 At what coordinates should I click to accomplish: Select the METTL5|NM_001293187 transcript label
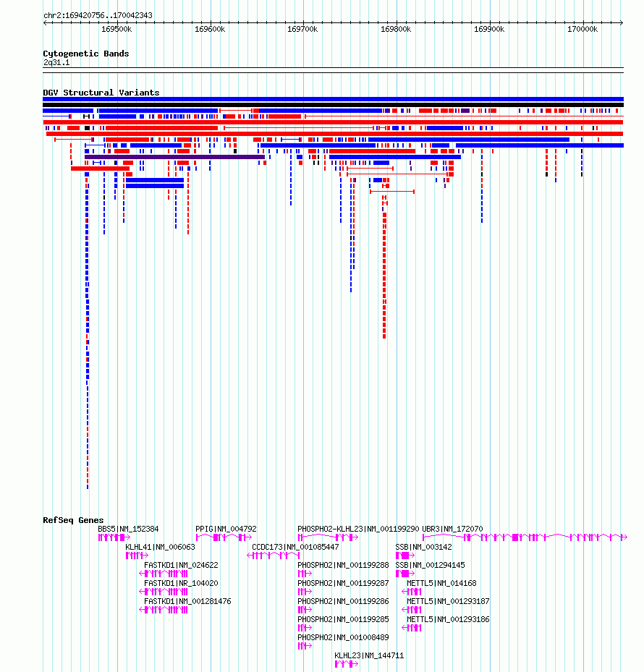click(448, 601)
